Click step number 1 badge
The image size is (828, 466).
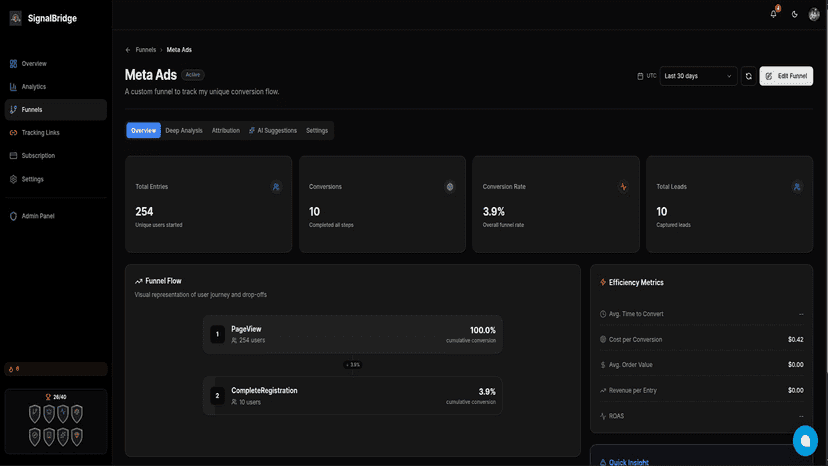217,334
